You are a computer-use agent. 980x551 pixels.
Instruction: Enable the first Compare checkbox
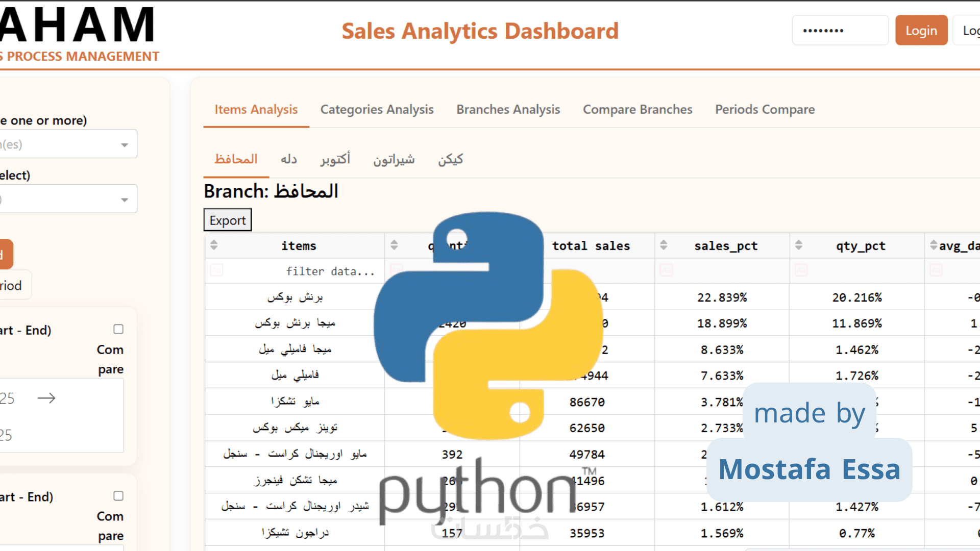pos(118,330)
